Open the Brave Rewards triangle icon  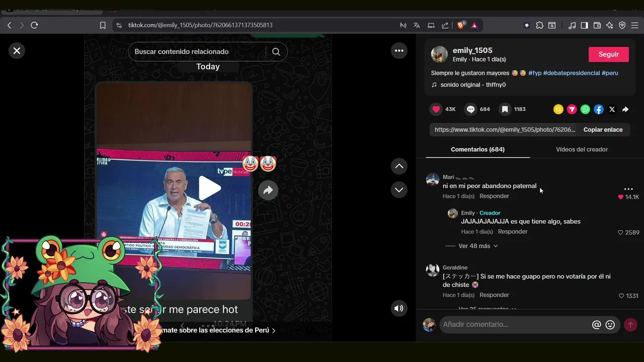pos(474,25)
